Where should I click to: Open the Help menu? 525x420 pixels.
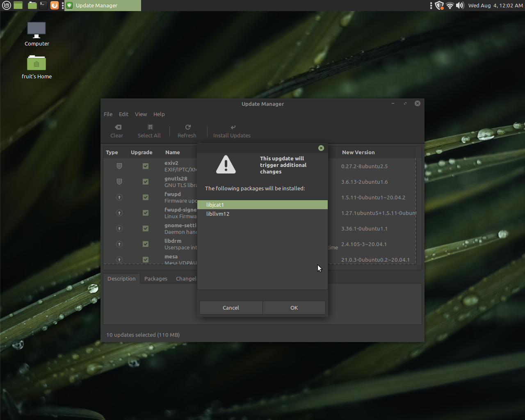coord(159,114)
